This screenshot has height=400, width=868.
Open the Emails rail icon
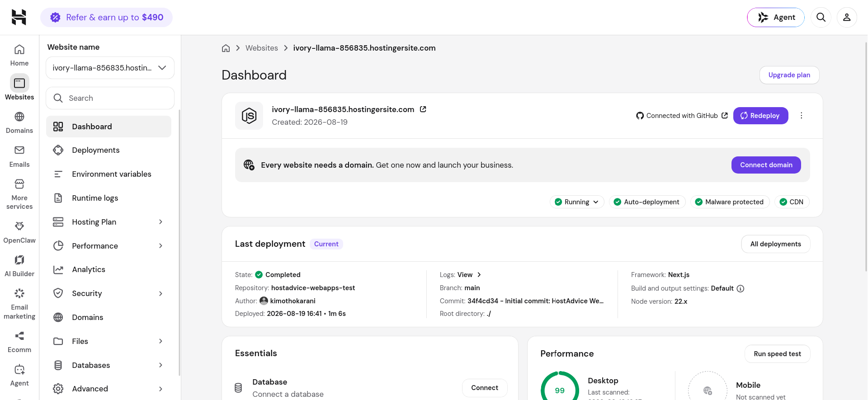pos(19,156)
